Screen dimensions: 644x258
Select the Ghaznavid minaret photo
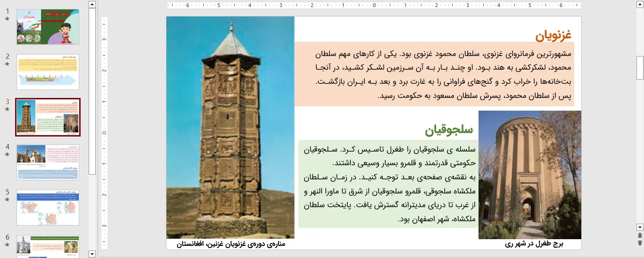point(230,127)
